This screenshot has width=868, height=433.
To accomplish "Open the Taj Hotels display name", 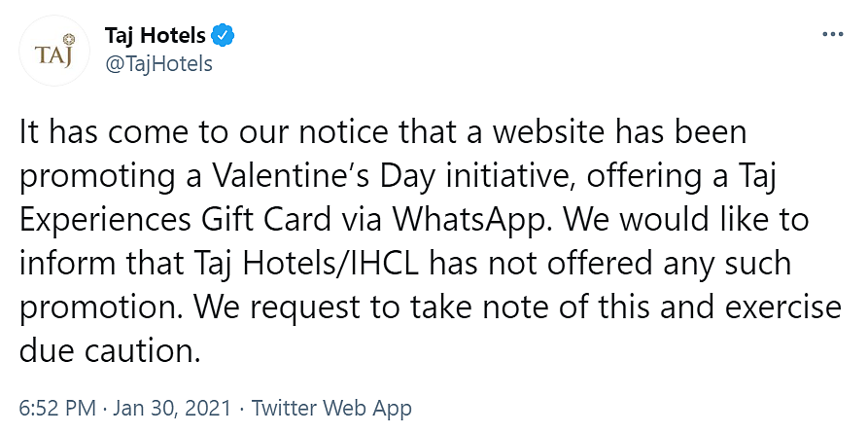I will coord(155,36).
